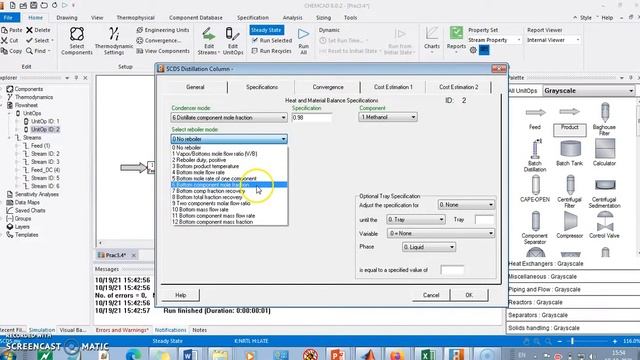Select Compressor unit in palette
This screenshot has height=360, width=640.
click(x=569, y=225)
